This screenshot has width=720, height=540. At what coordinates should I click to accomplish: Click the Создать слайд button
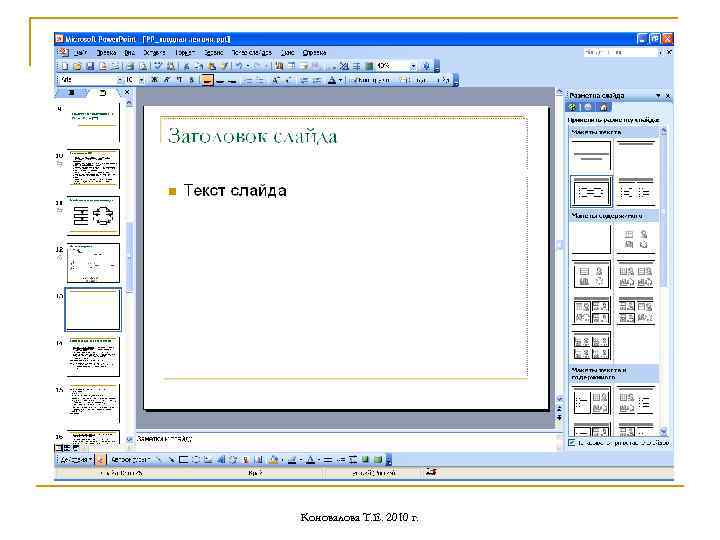tap(422, 80)
